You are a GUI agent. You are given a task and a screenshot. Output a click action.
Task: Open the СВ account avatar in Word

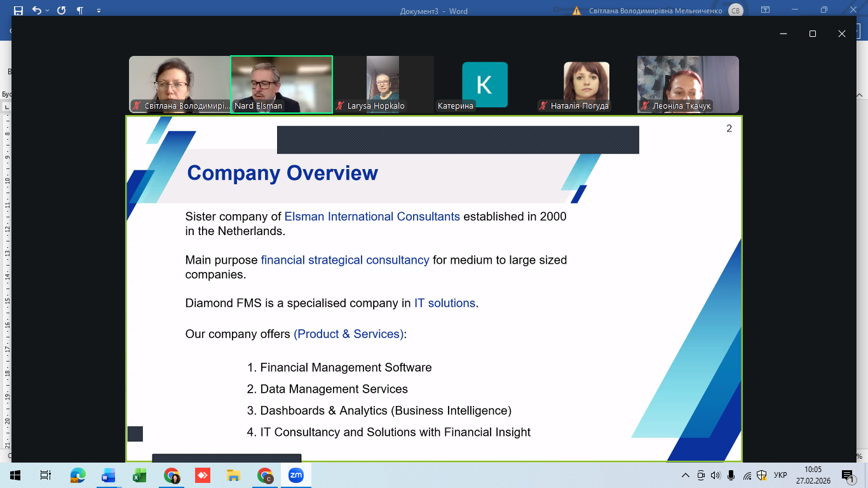pos(736,10)
